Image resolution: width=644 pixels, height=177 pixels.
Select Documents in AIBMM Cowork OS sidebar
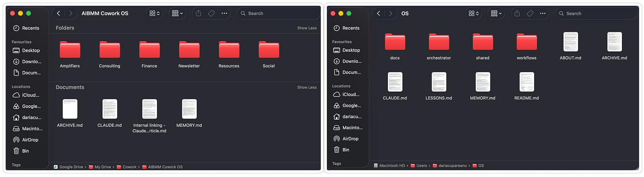coord(27,73)
